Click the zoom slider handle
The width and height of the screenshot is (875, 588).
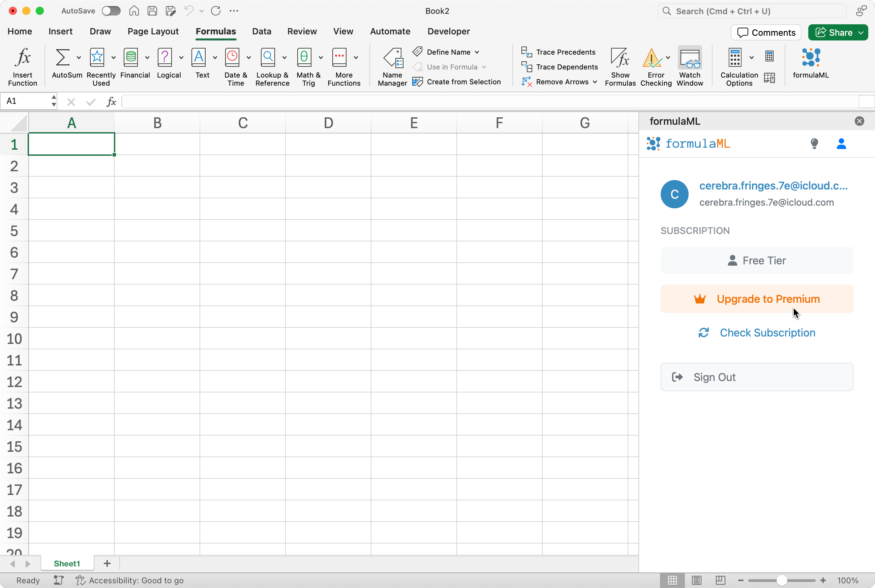coord(781,580)
